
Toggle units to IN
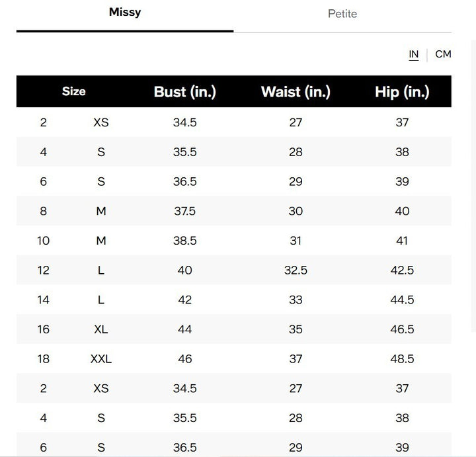tap(413, 54)
